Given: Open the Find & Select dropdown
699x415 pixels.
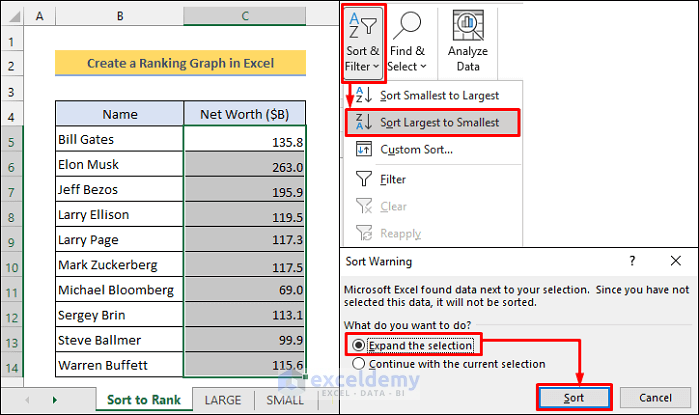Looking at the screenshot, I should pos(407,43).
